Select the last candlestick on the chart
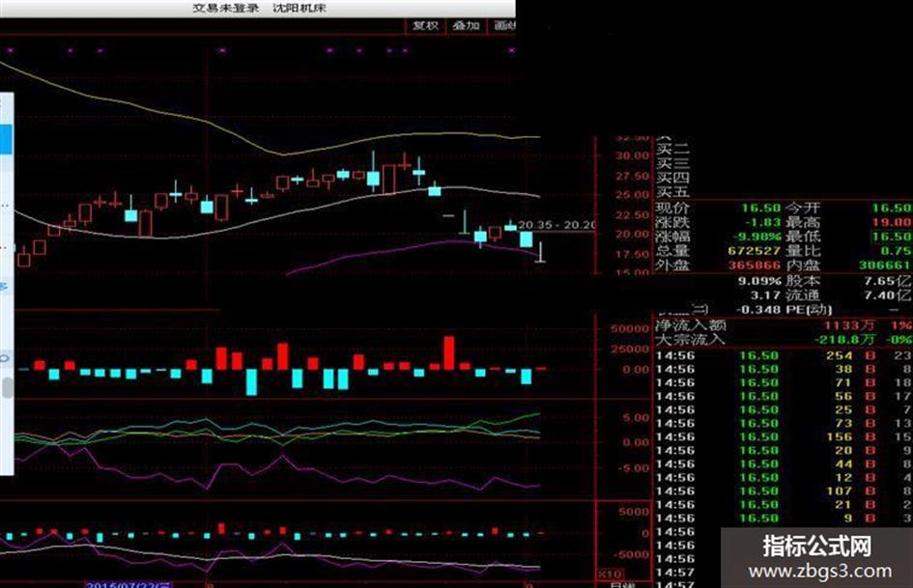 coord(541,252)
